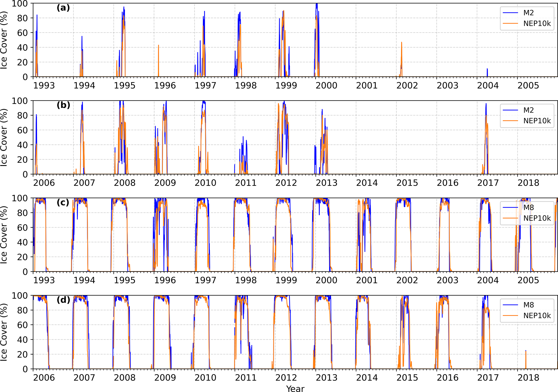Click the Ice Cover (%) axis label of panel (a)

tap(4, 40)
